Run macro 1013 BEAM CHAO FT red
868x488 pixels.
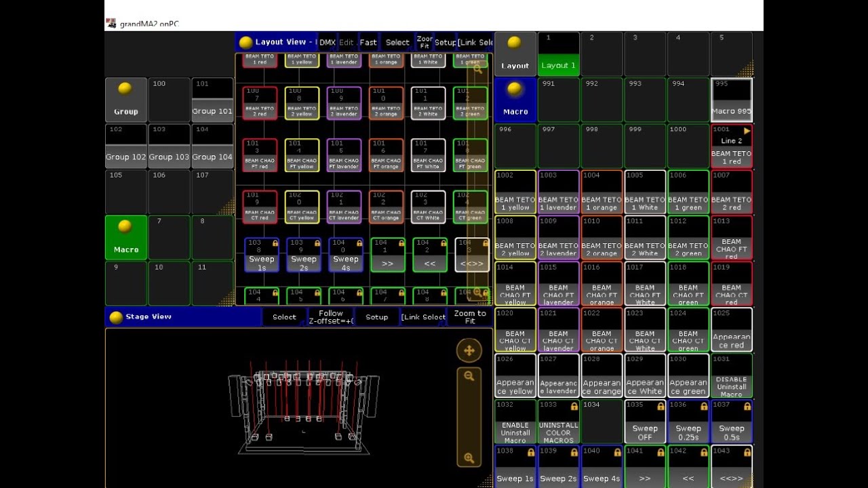(732, 237)
